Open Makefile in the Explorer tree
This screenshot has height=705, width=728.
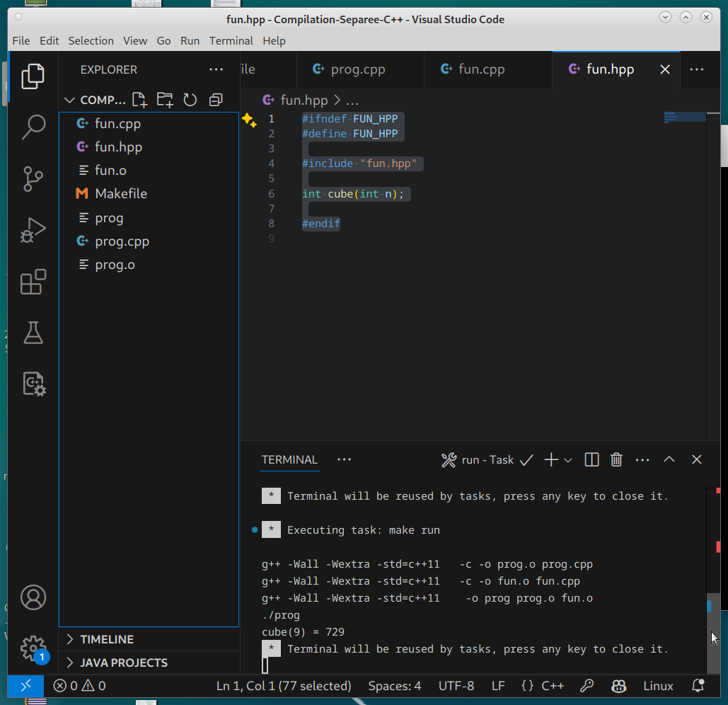[149, 194]
